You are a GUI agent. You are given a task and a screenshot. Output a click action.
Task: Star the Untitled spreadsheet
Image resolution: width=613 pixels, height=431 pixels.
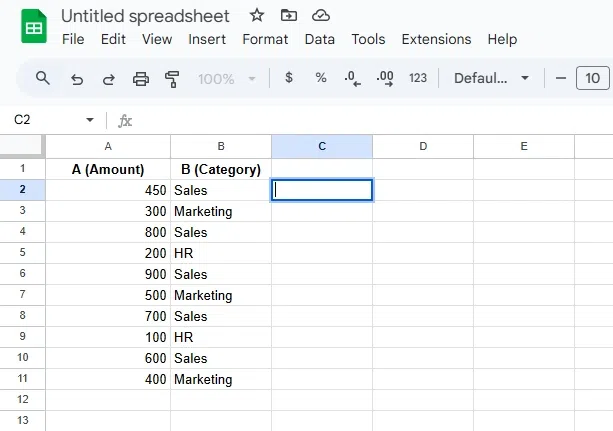pyautogui.click(x=257, y=16)
